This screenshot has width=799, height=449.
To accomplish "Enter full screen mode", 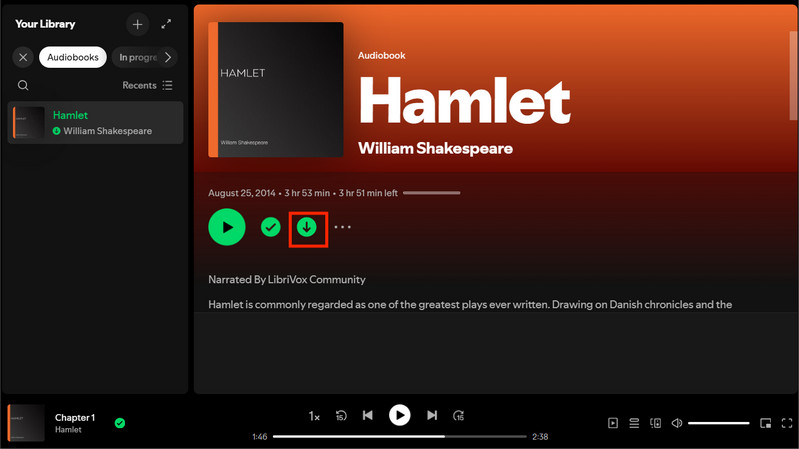I will [787, 423].
